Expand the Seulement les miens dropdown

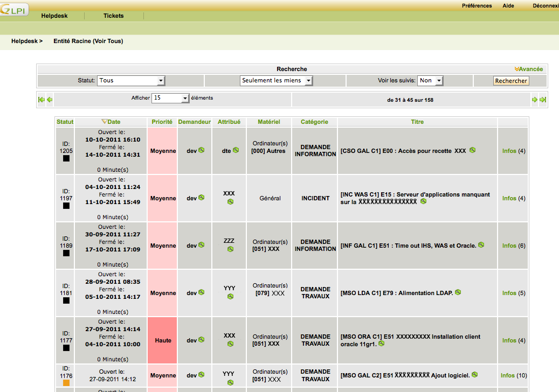(276, 80)
